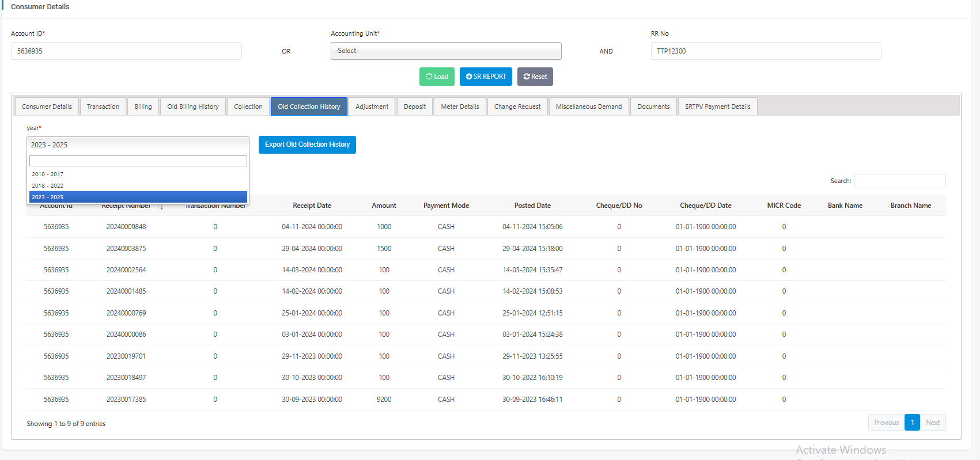
Task: Click the table Search box
Action: pyautogui.click(x=899, y=181)
